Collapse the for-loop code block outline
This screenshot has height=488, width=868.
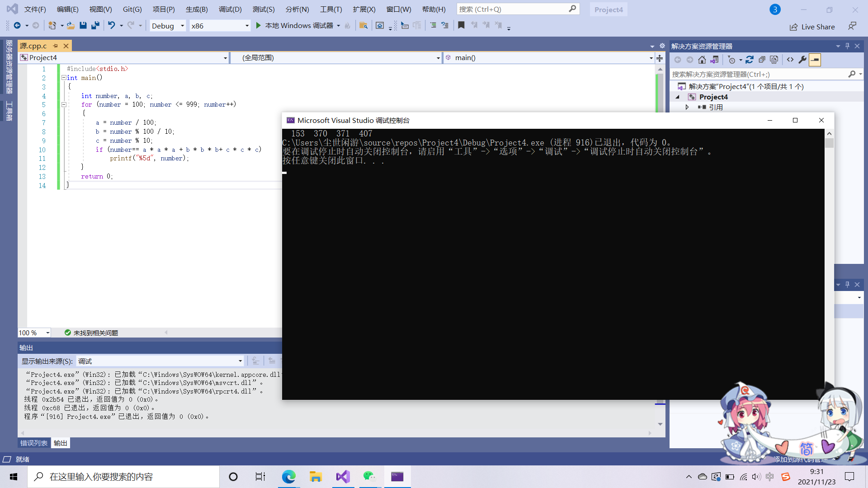(x=64, y=104)
